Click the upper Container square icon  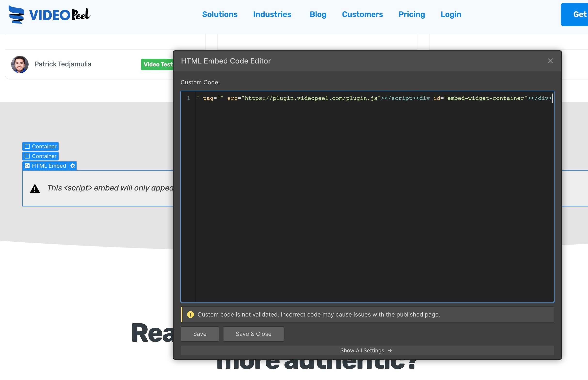tap(27, 146)
